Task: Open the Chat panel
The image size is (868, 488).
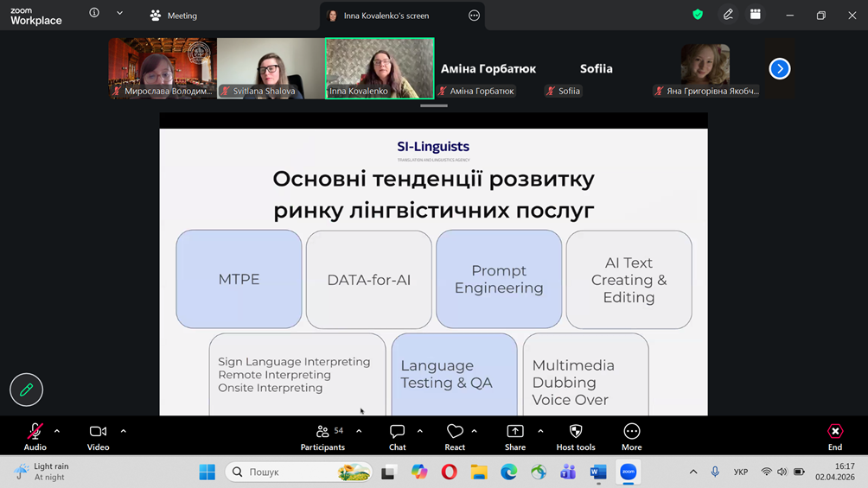Action: click(398, 436)
